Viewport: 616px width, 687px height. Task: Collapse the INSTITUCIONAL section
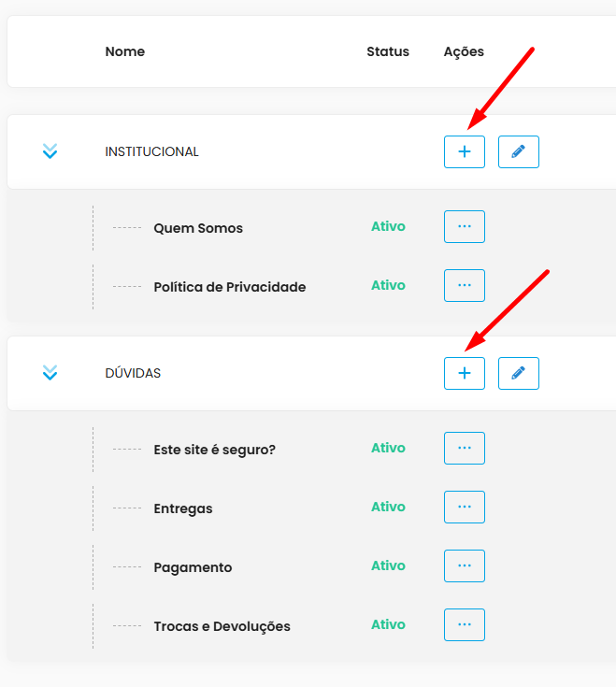[50, 151]
